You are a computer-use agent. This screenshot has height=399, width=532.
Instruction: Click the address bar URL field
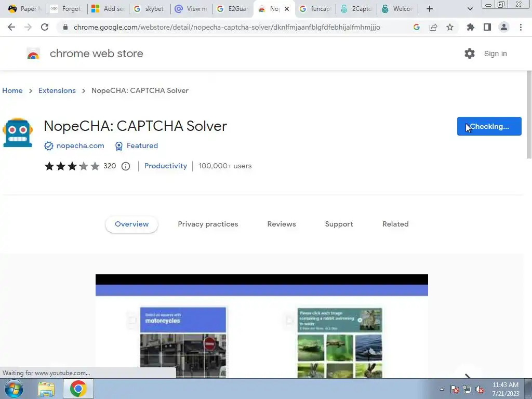click(x=227, y=27)
